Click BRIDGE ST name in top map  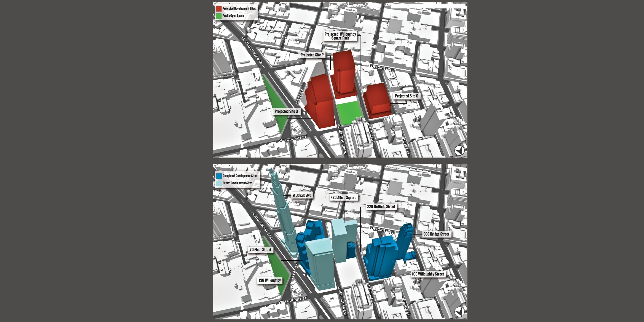tap(405, 146)
